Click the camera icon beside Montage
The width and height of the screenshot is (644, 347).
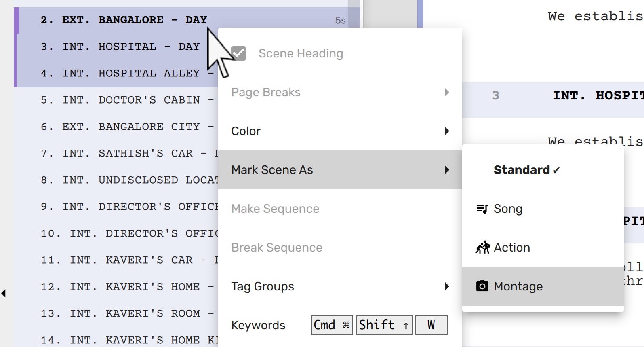482,286
